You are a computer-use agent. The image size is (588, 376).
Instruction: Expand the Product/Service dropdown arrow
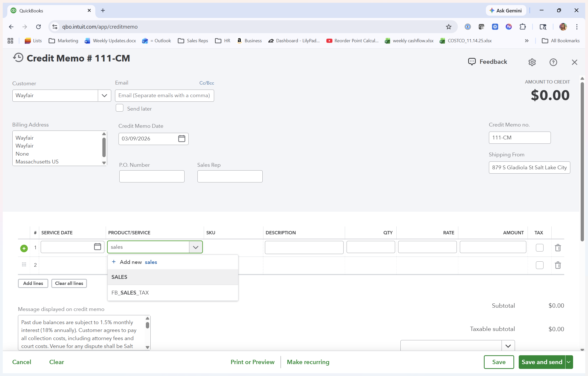195,247
